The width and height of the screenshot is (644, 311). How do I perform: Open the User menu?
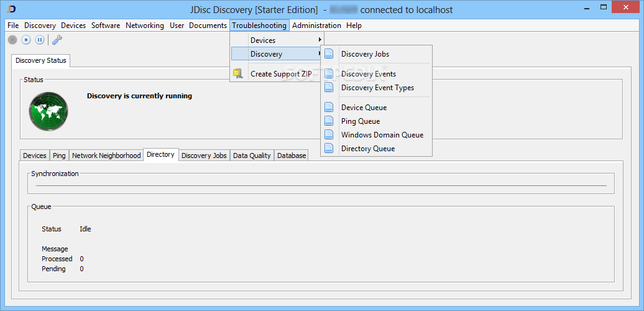point(177,26)
